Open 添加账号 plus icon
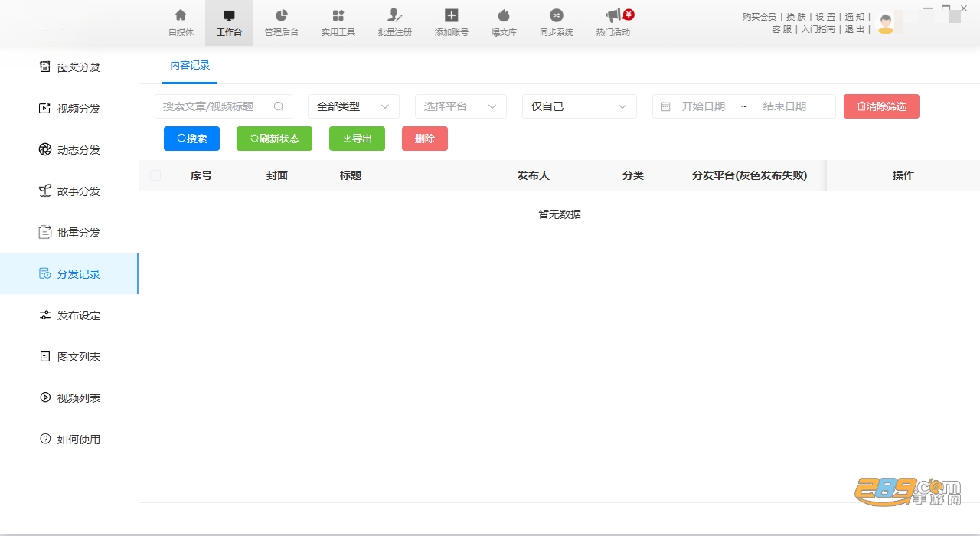This screenshot has width=980, height=536. coord(452,15)
